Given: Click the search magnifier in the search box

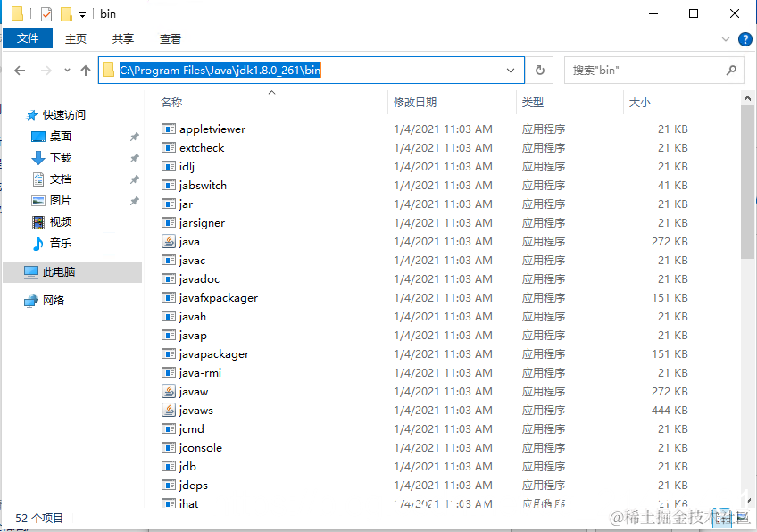Looking at the screenshot, I should pos(730,70).
